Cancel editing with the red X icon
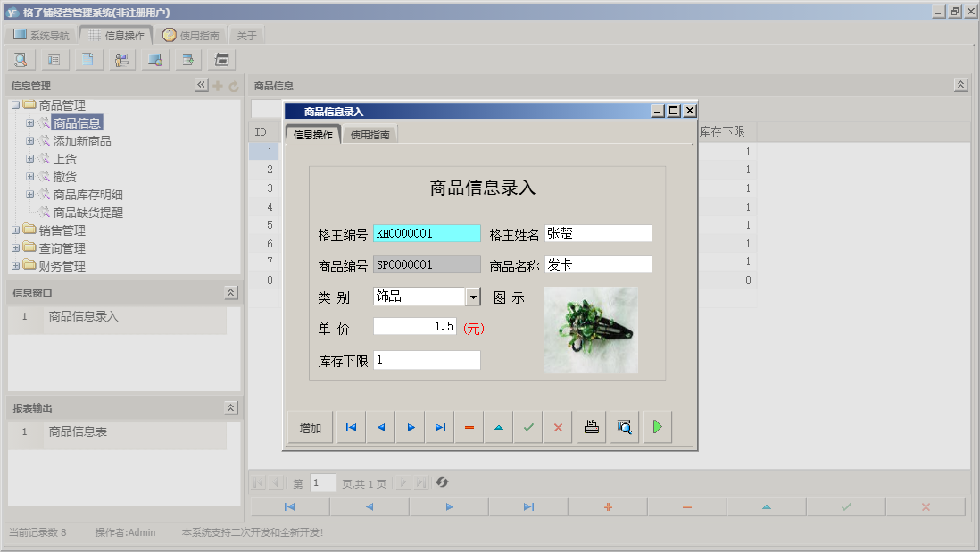 557,426
